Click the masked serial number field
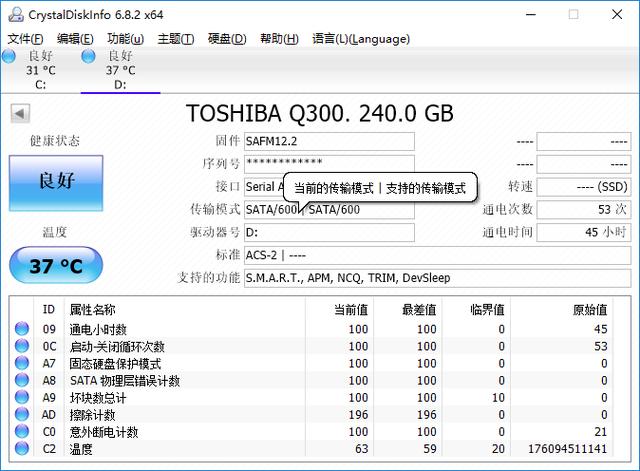Image resolution: width=640 pixels, height=471 pixels. (329, 164)
